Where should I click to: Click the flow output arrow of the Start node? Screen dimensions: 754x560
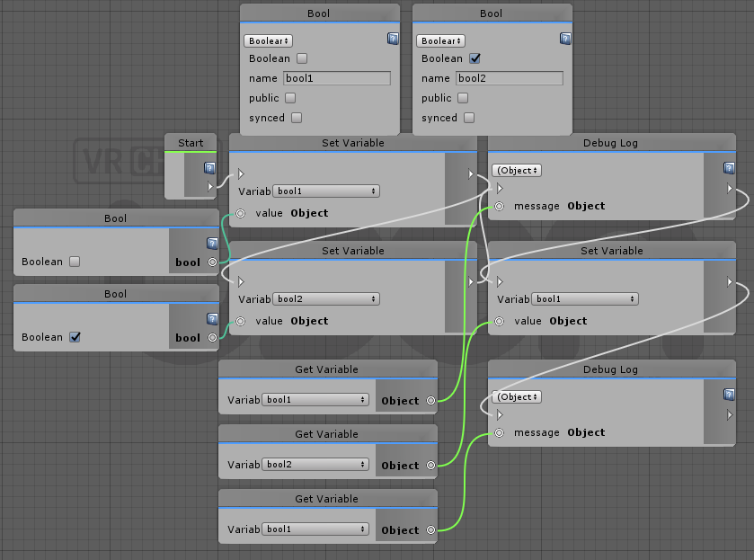coord(210,187)
